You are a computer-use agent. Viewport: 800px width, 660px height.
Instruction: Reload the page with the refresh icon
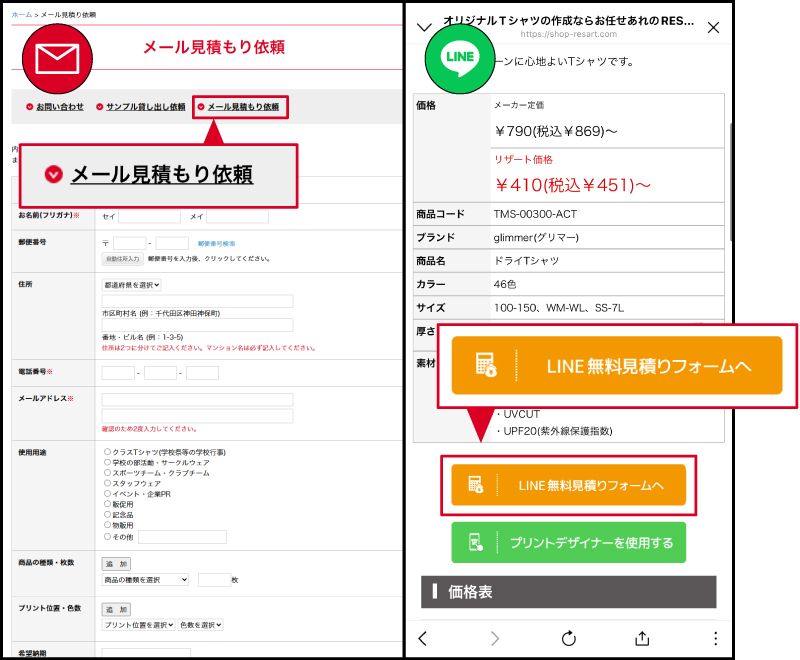pyautogui.click(x=568, y=637)
